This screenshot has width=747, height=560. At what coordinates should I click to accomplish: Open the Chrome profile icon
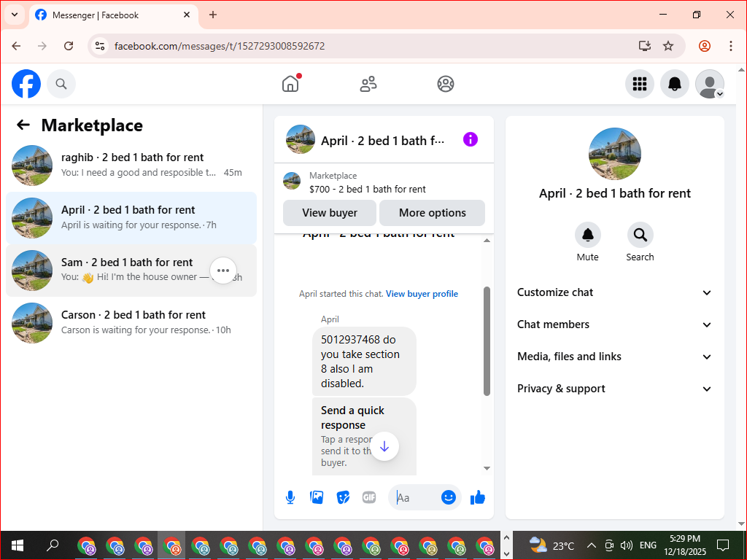705,46
